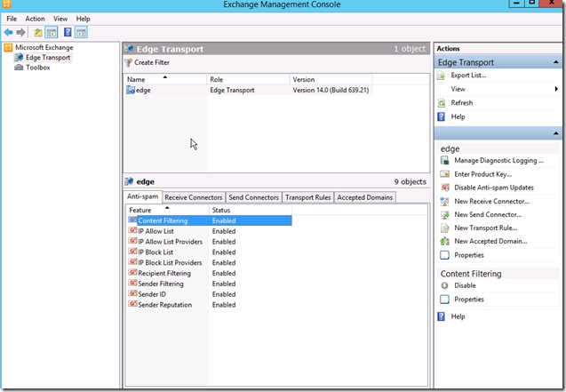
Task: Sort by the Feature column header
Action: coord(167,210)
